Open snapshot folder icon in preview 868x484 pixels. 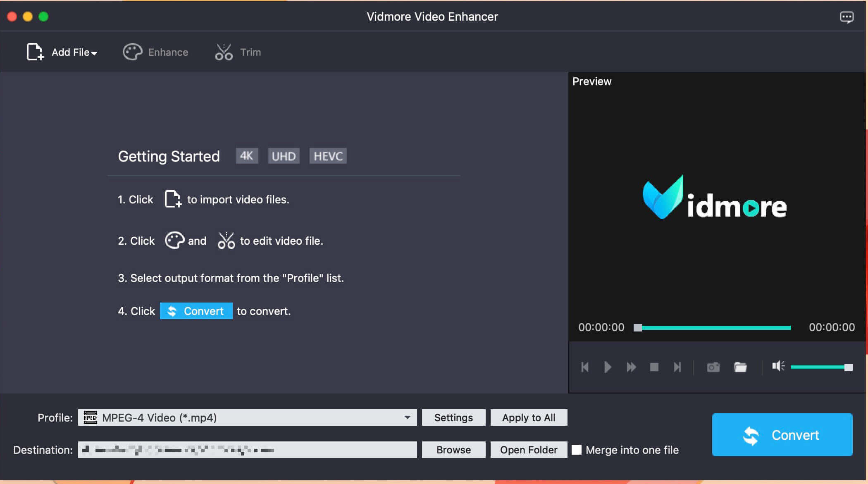pyautogui.click(x=740, y=367)
